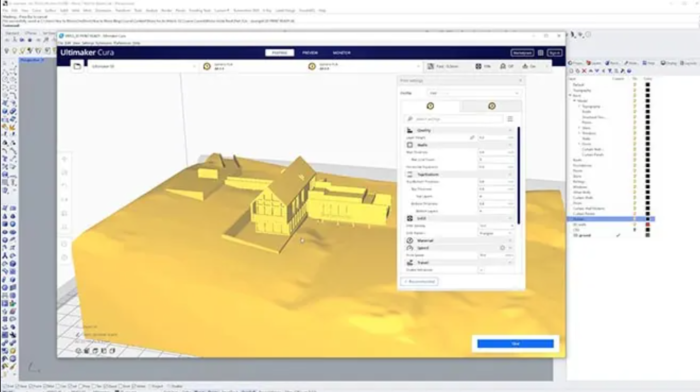Close the Print settings panel
Viewport: 700px width, 392px height.
pos(520,81)
